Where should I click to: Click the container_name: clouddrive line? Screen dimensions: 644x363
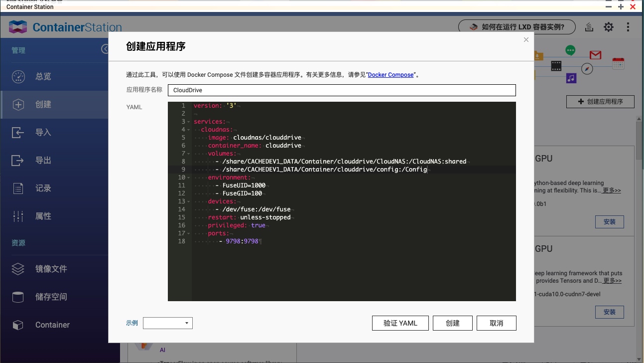[255, 146]
